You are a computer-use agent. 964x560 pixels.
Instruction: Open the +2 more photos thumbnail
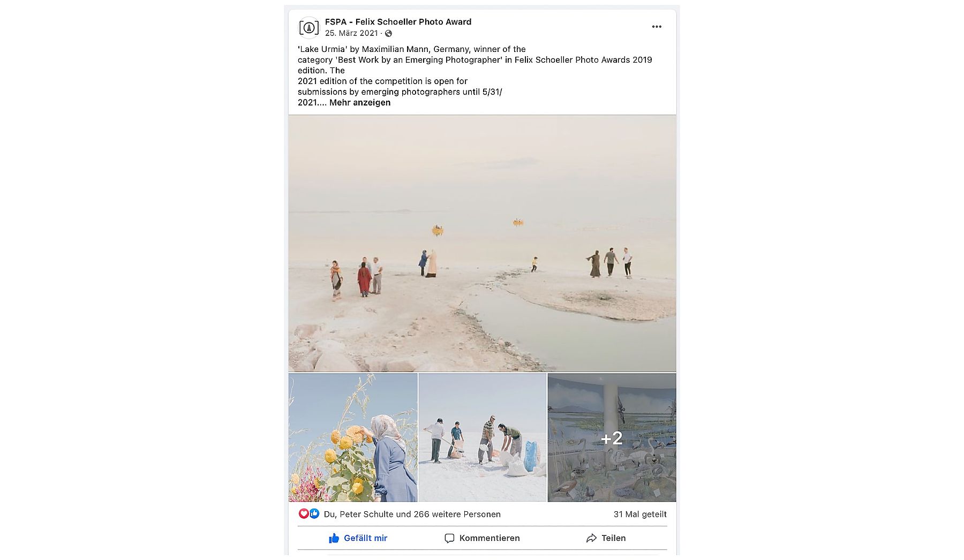pyautogui.click(x=612, y=437)
